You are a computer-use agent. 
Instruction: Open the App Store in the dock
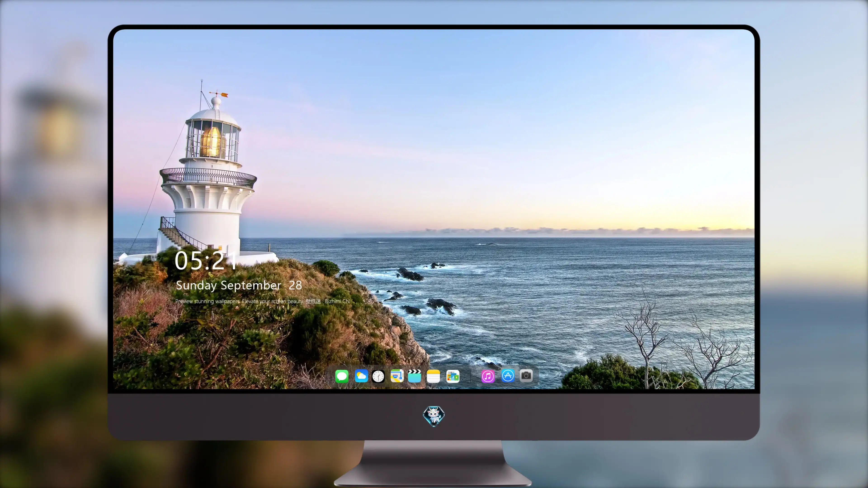(x=508, y=375)
